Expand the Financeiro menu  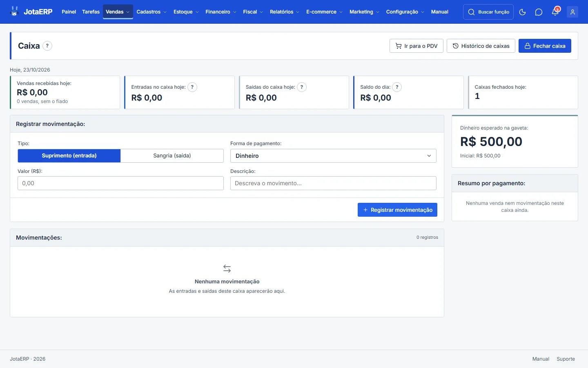(x=220, y=12)
